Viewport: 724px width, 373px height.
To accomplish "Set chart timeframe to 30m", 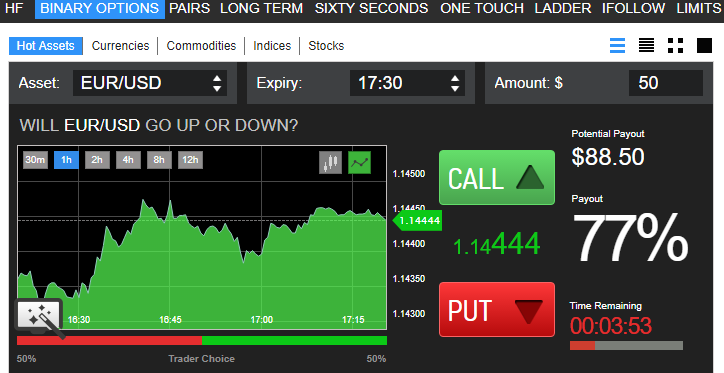I will pyautogui.click(x=36, y=160).
